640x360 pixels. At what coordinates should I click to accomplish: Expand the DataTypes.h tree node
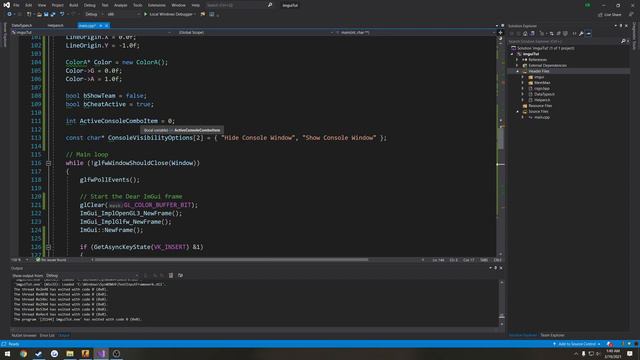tap(522, 94)
